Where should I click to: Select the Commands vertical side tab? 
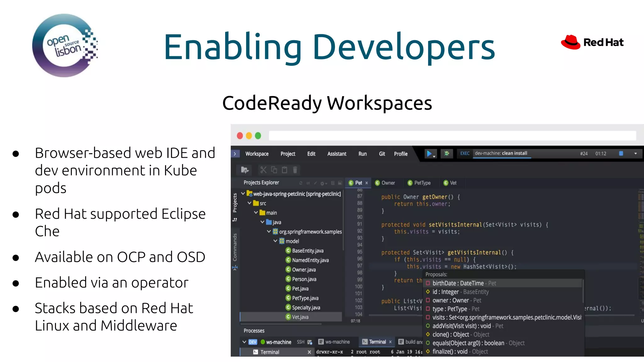pyautogui.click(x=235, y=247)
